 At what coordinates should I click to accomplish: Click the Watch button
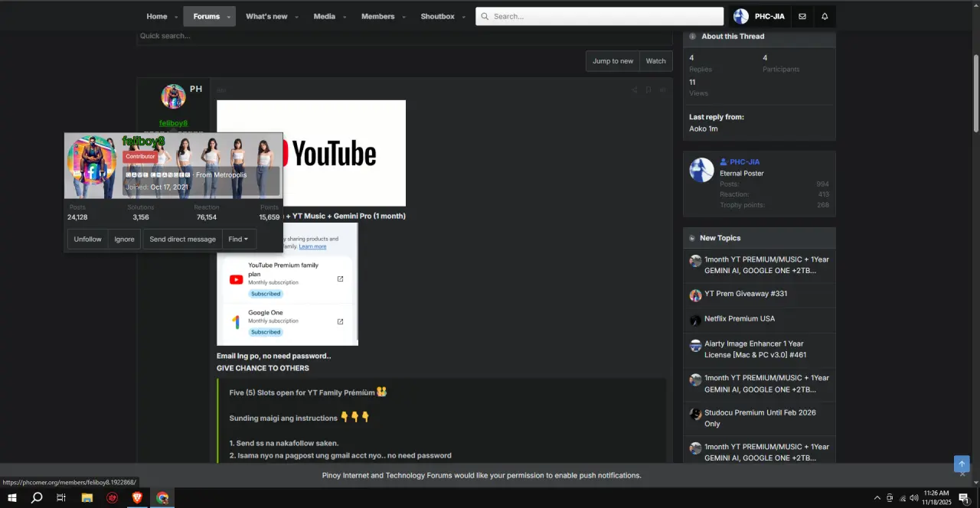click(x=656, y=61)
